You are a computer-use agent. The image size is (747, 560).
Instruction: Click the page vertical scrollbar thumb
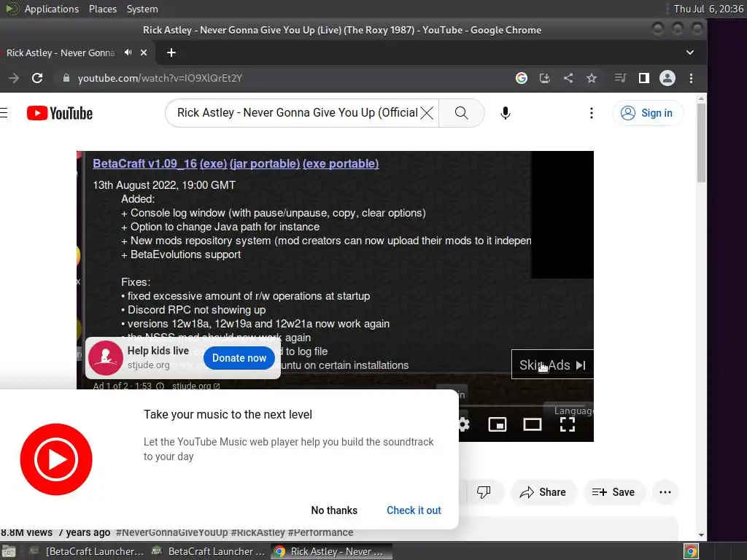tap(701, 143)
